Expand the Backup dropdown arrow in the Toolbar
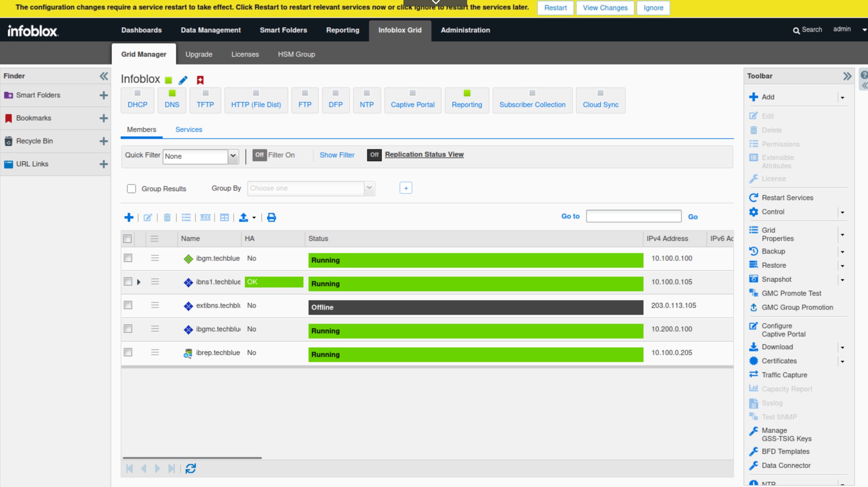The image size is (868, 487). tap(842, 251)
